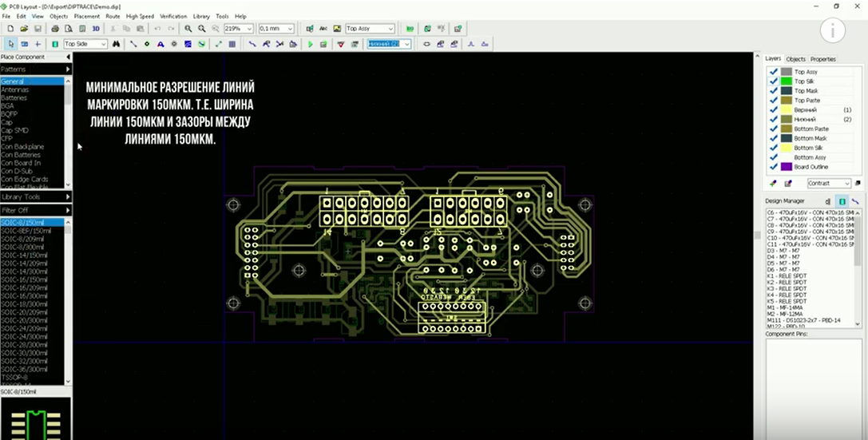Viewport: 868px width, 440px height.
Task: Click the small black squares icon beside Contrast
Action: click(858, 183)
